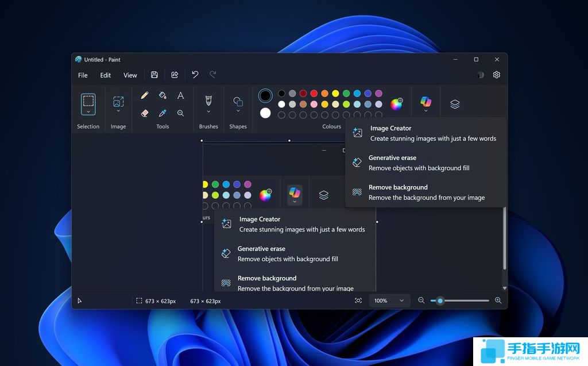Pick the black swatch in palette row

coord(281,94)
